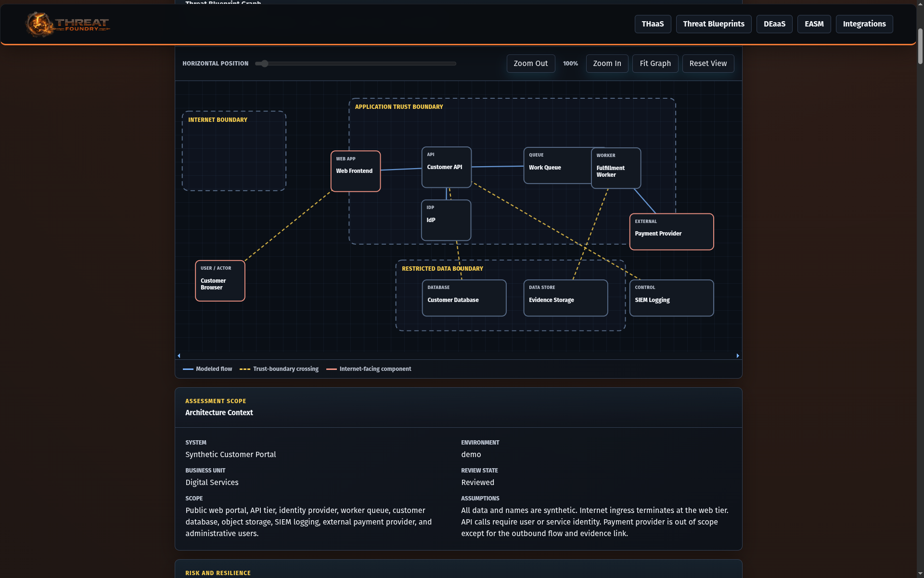Click the Internet-facing component legend entry
Image resolution: width=924 pixels, height=578 pixels.
369,369
